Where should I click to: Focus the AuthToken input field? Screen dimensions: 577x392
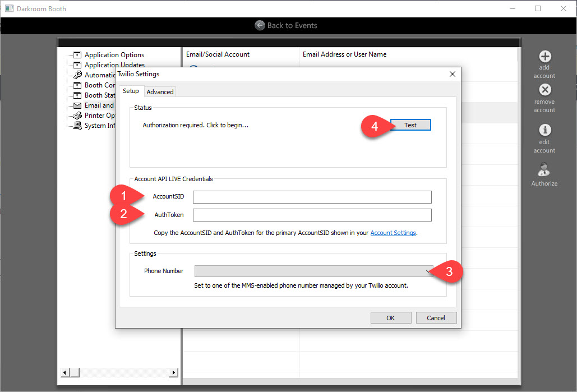tap(312, 215)
